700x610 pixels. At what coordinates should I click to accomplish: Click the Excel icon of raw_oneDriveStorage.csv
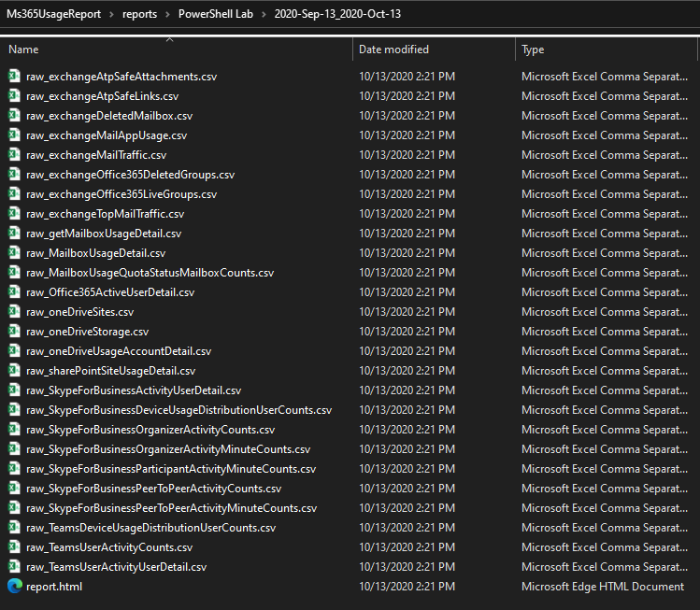click(14, 331)
